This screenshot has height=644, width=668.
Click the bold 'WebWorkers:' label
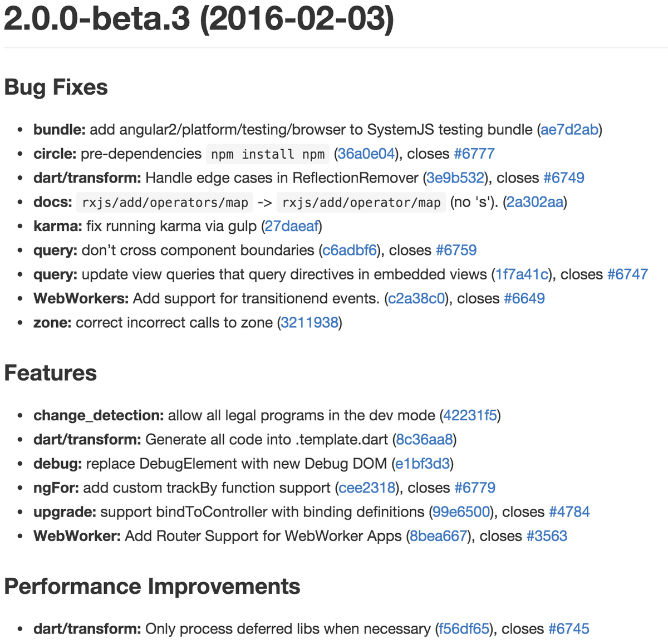(81, 298)
